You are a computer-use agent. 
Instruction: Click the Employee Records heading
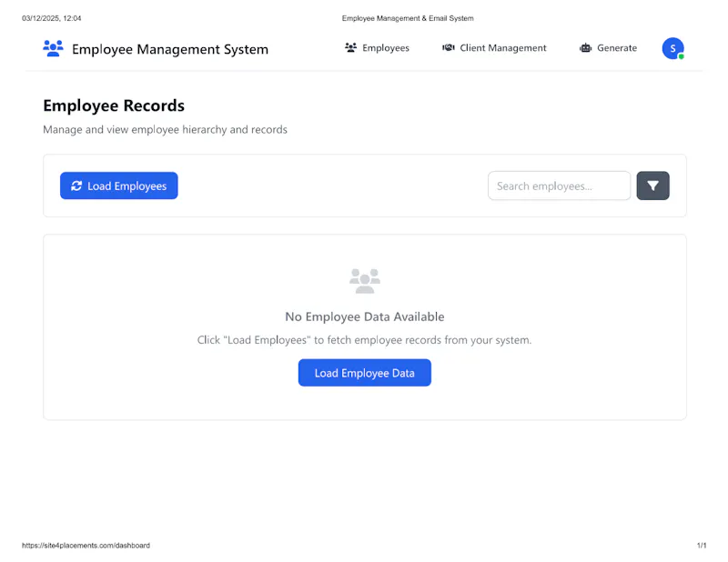(114, 105)
